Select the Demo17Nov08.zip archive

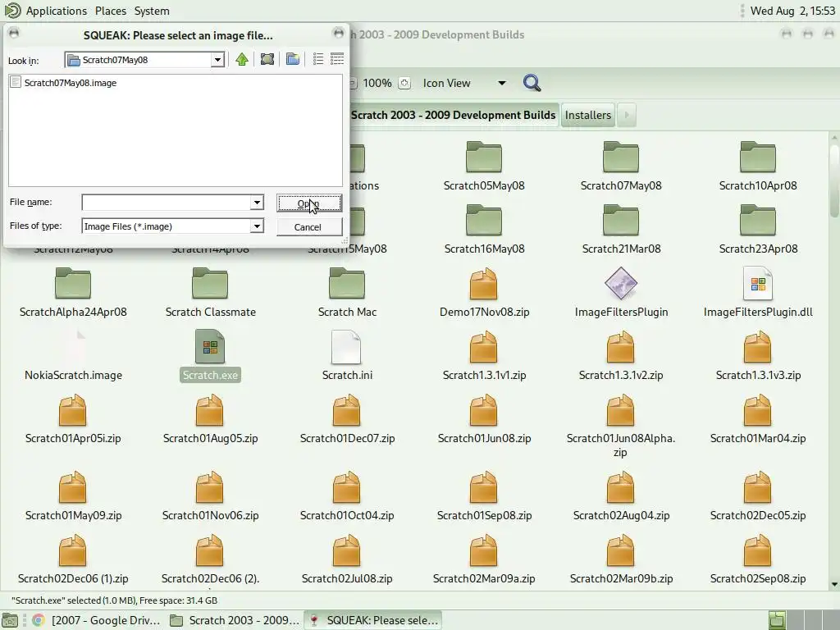(x=484, y=293)
